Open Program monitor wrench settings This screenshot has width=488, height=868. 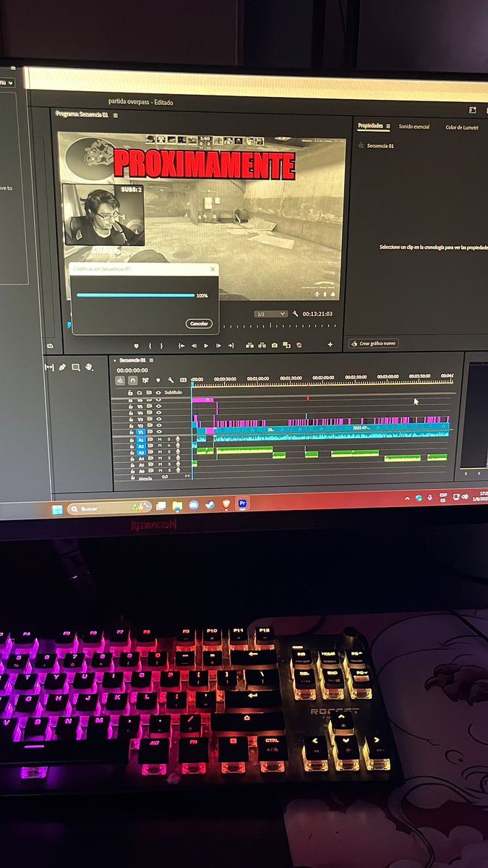pyautogui.click(x=295, y=314)
